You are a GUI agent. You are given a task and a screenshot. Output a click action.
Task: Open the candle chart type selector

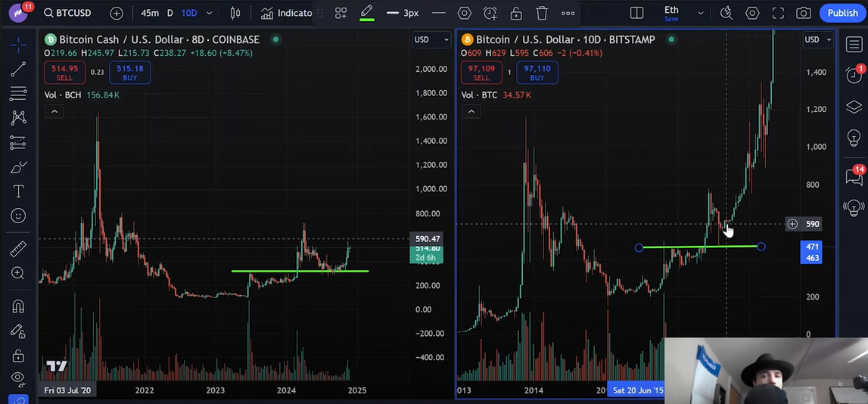click(x=235, y=14)
